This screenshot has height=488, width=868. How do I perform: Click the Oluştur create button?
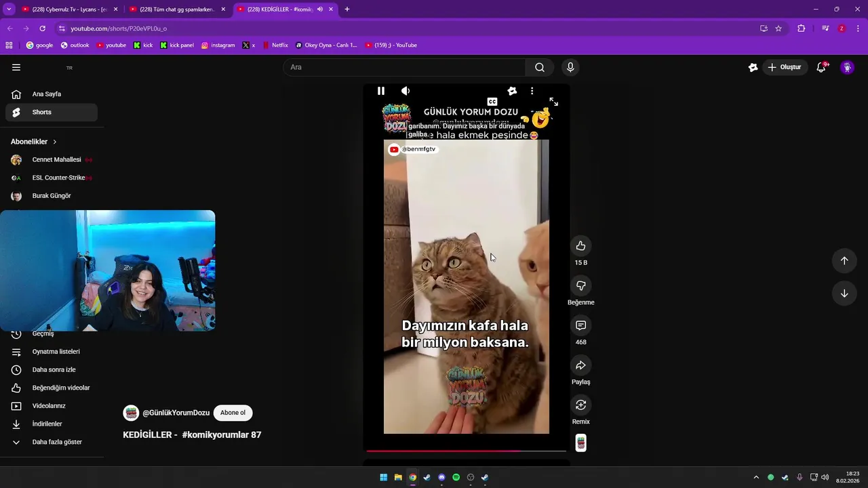tap(785, 67)
